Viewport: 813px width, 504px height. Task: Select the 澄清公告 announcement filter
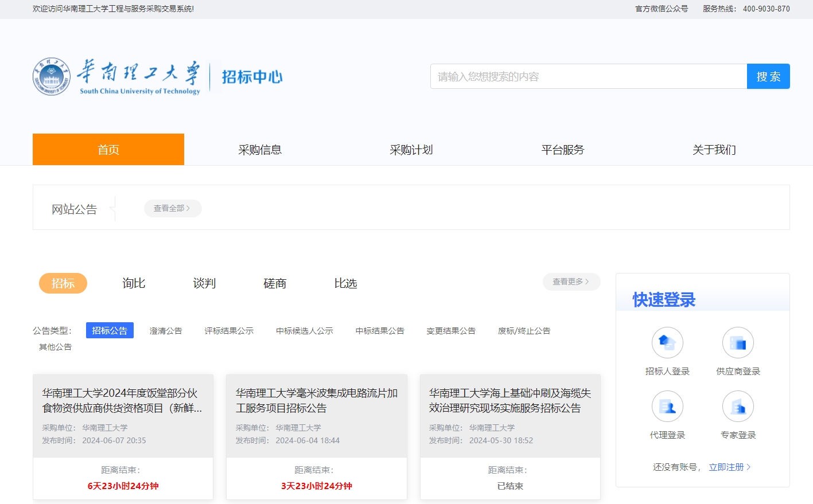(166, 330)
